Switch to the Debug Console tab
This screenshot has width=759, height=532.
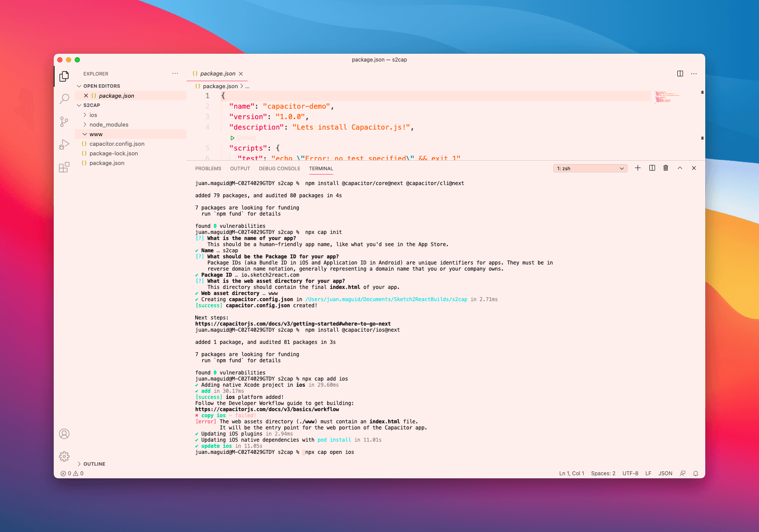[x=279, y=168]
